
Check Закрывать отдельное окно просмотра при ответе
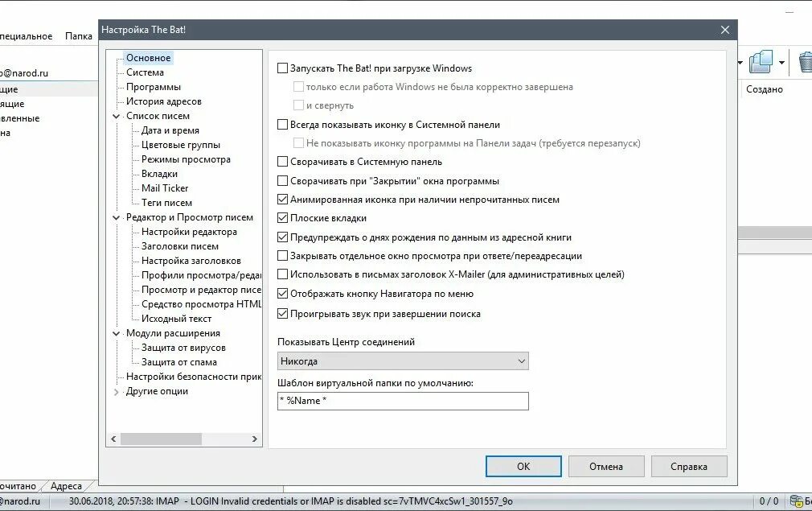282,256
